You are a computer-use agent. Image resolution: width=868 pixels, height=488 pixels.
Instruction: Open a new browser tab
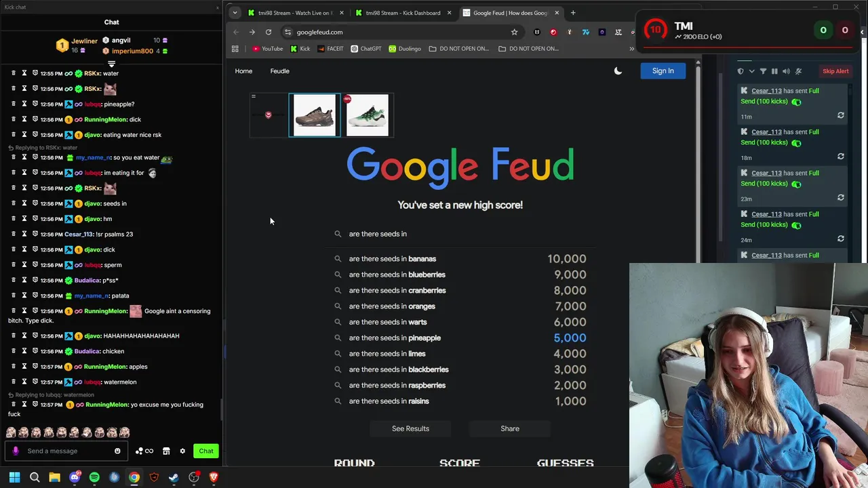[573, 13]
